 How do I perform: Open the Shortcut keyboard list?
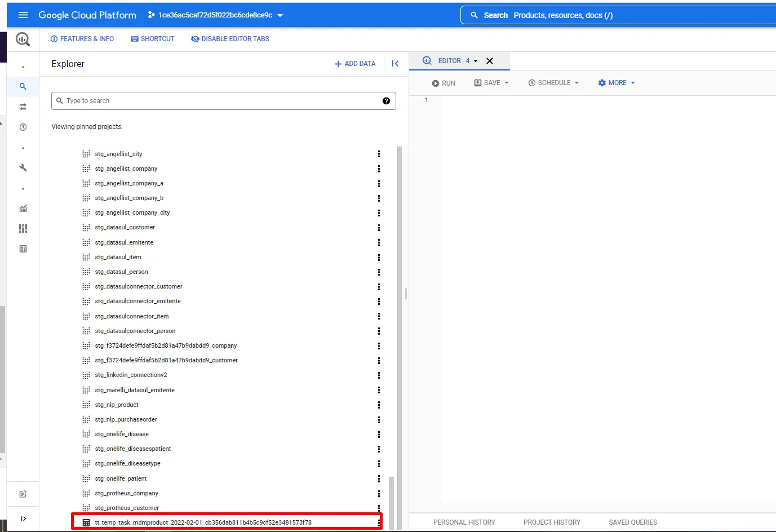(153, 39)
